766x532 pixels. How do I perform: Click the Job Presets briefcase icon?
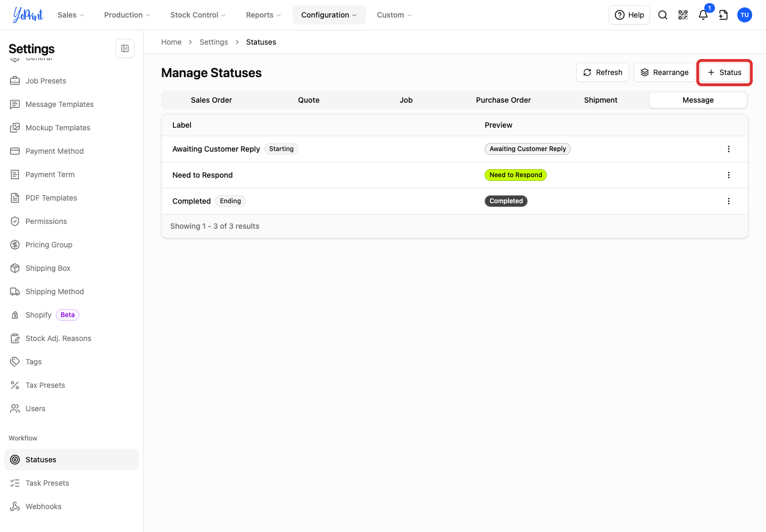click(x=15, y=81)
